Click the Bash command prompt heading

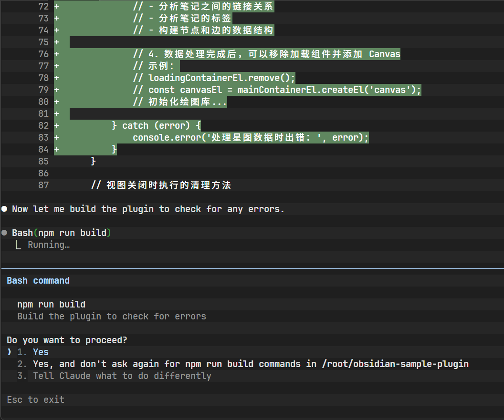pos(38,281)
